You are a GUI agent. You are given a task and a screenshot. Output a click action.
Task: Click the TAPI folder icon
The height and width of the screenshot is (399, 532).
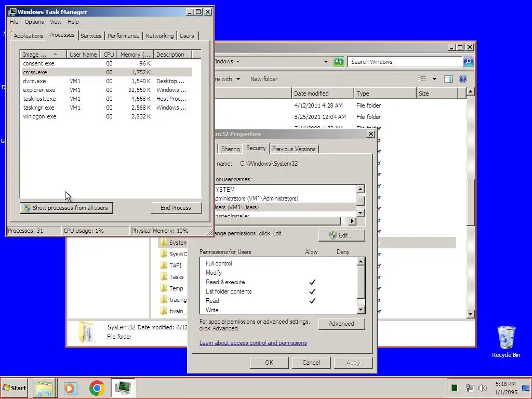click(164, 265)
